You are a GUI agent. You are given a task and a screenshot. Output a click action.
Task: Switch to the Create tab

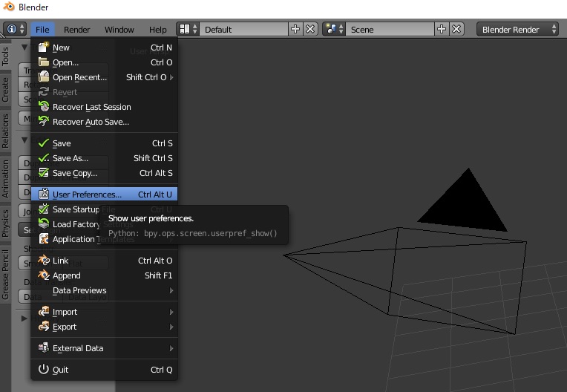pyautogui.click(x=5, y=90)
